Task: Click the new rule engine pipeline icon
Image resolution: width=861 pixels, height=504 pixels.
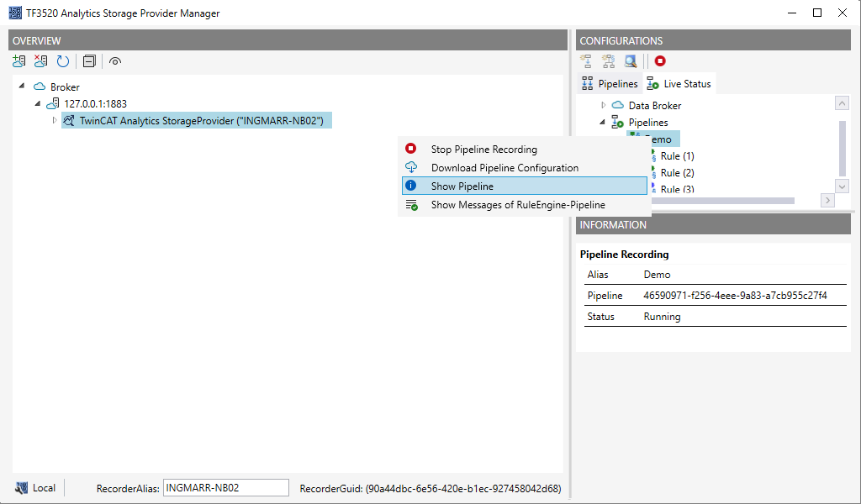Action: [x=609, y=61]
